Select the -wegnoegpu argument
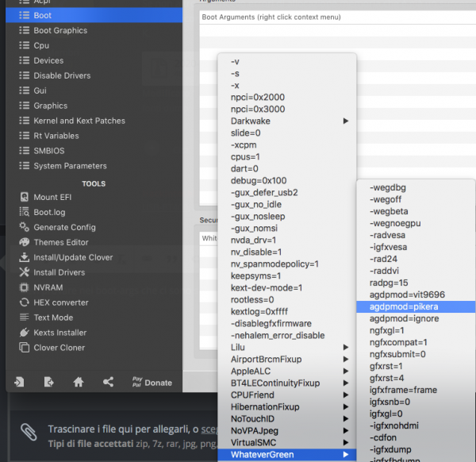Viewport: 476px width, 462px height. [416, 223]
